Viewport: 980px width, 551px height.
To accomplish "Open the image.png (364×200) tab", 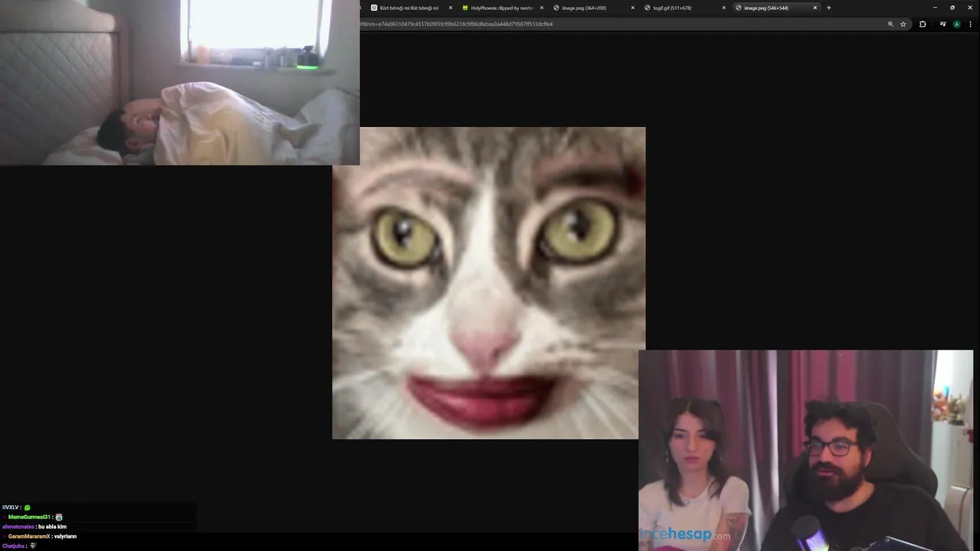I will coord(593,8).
